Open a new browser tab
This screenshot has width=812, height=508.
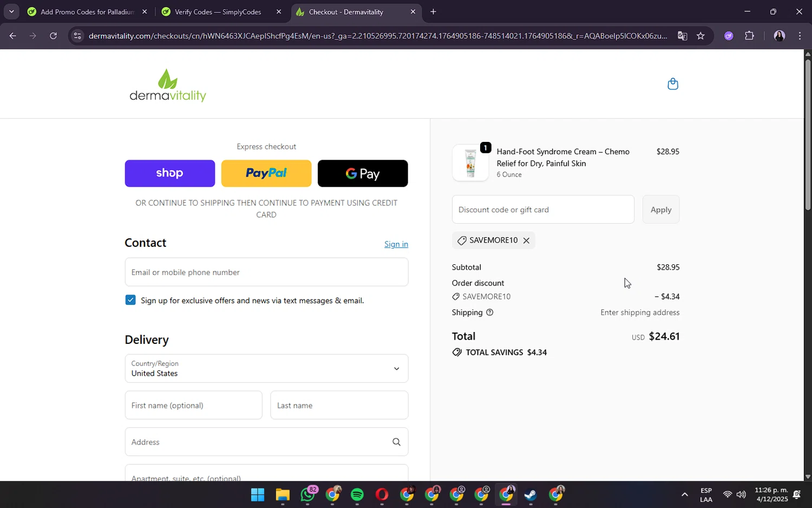point(433,11)
